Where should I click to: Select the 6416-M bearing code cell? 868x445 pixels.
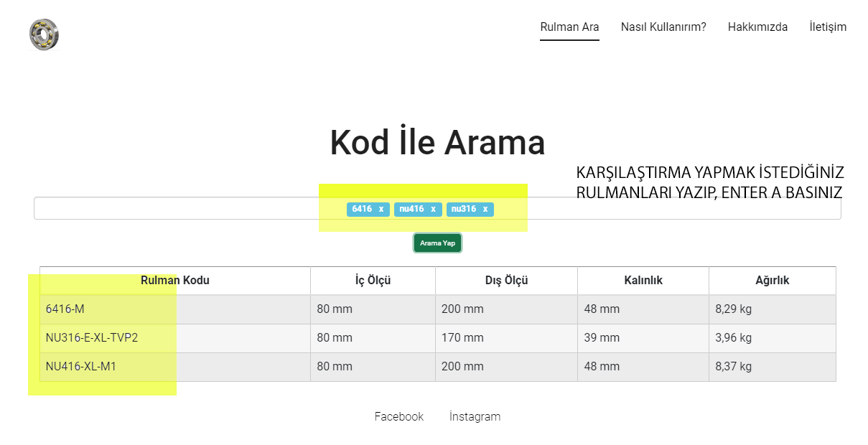click(175, 309)
